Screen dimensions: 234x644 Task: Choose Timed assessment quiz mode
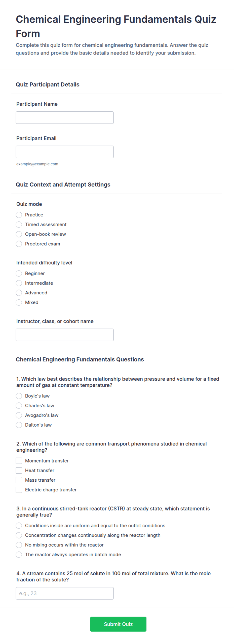19,224
